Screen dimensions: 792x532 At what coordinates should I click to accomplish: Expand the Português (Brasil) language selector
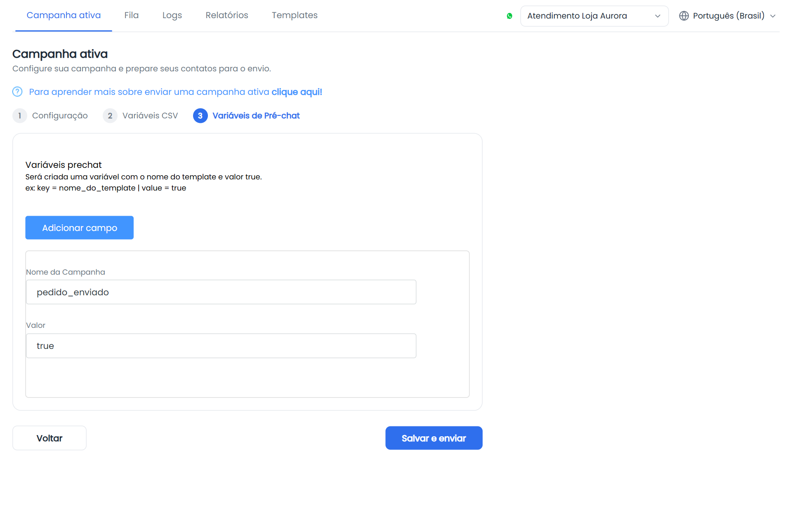pos(728,16)
